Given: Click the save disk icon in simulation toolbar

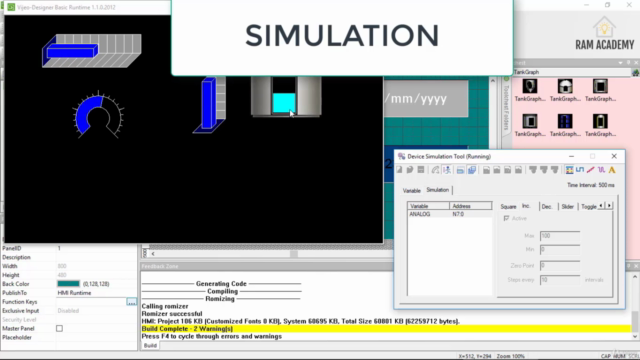Looking at the screenshot, I should click(x=421, y=170).
